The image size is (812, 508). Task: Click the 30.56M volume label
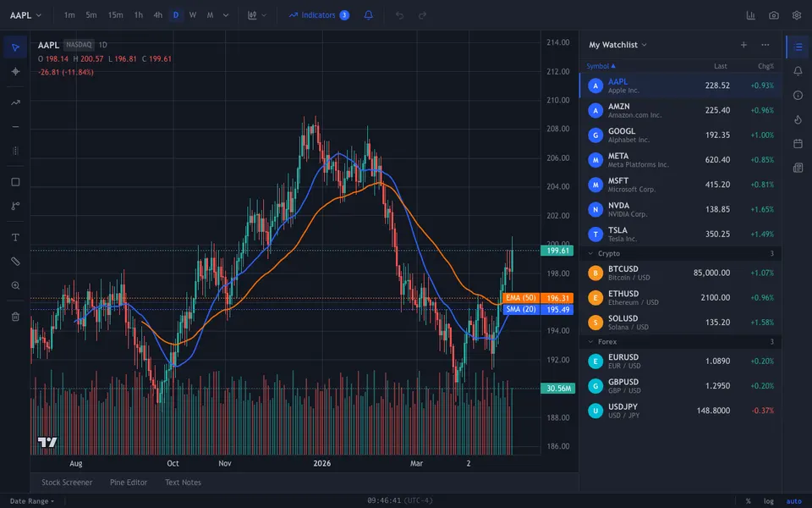pyautogui.click(x=557, y=389)
